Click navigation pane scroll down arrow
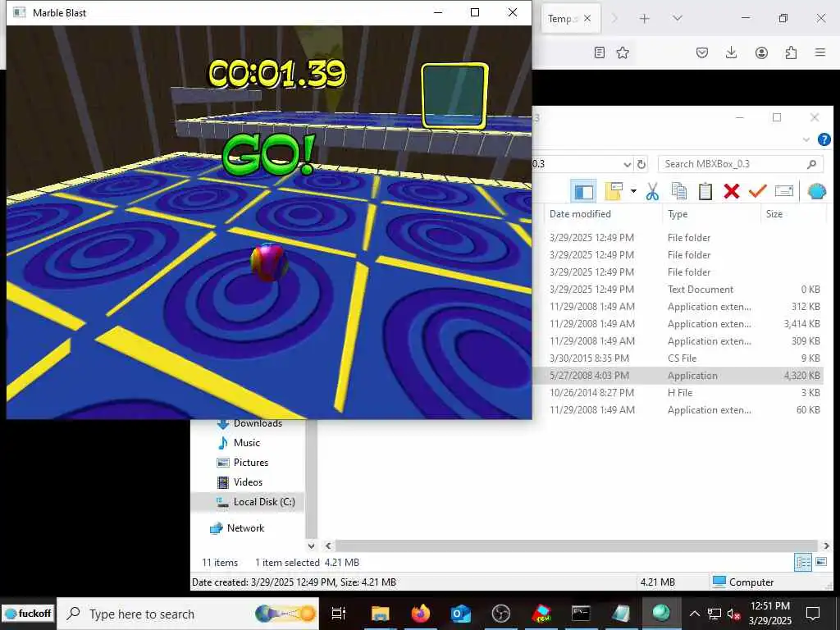The width and height of the screenshot is (840, 630). tap(311, 546)
